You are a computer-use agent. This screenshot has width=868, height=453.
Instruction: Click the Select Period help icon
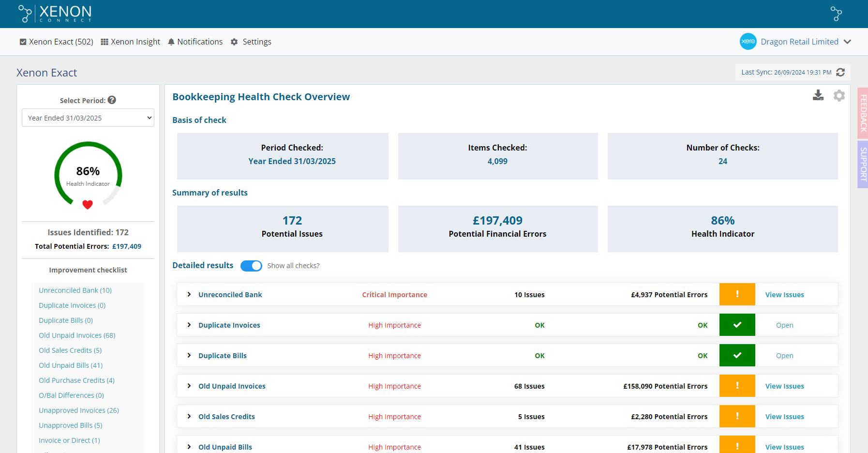coord(112,100)
